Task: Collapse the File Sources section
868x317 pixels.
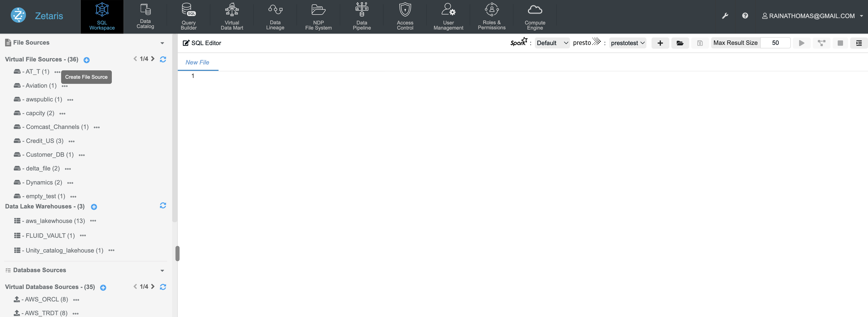Action: click(x=162, y=43)
